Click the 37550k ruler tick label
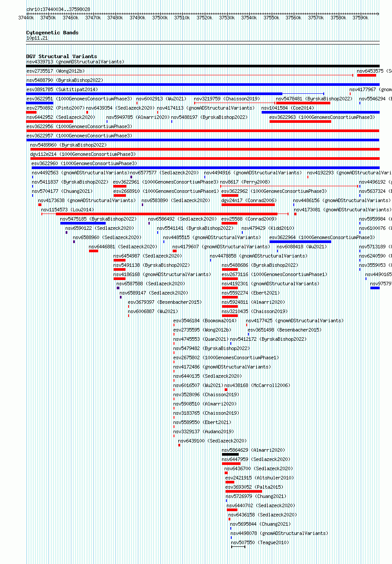Image resolution: width=392 pixels, height=564 pixels. point(271,18)
